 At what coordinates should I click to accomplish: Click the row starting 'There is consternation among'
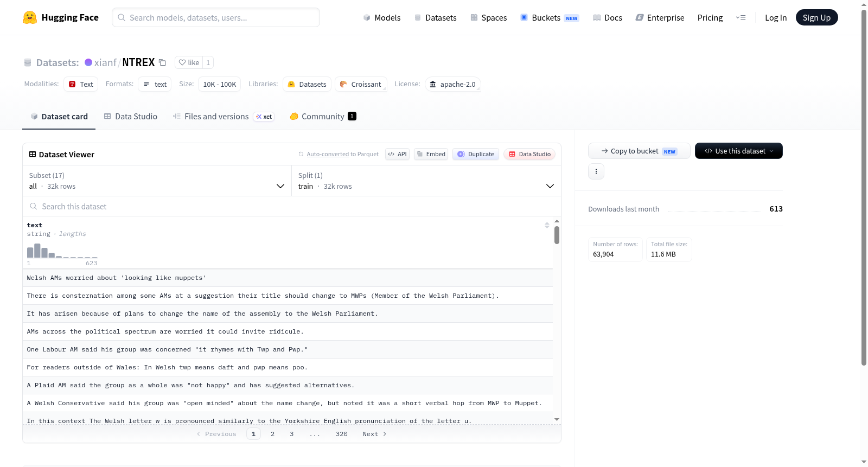(288, 296)
